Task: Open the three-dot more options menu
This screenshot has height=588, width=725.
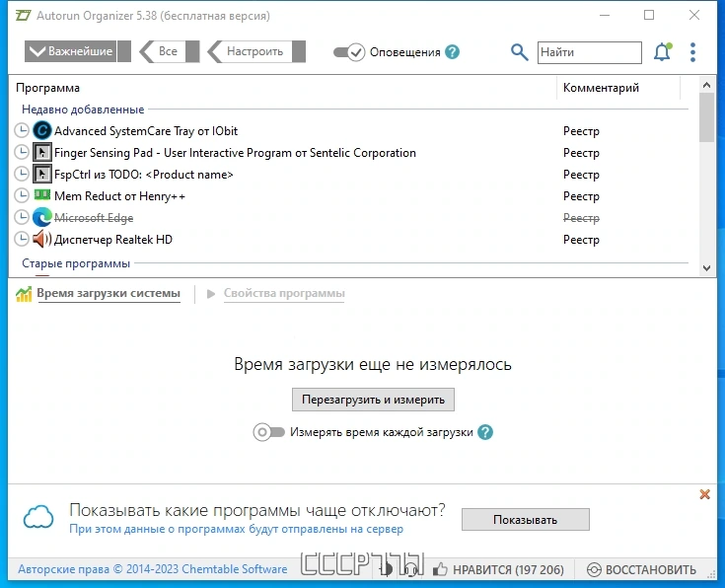Action: (692, 52)
